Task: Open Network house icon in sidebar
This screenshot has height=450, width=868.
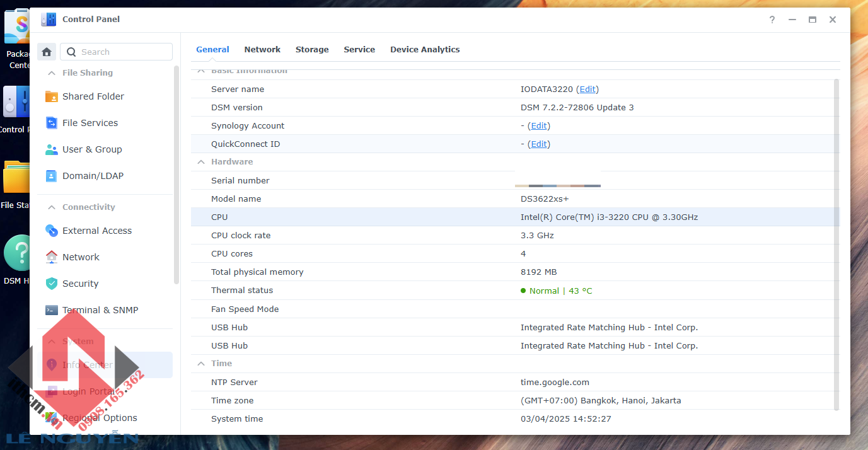Action: (52, 257)
